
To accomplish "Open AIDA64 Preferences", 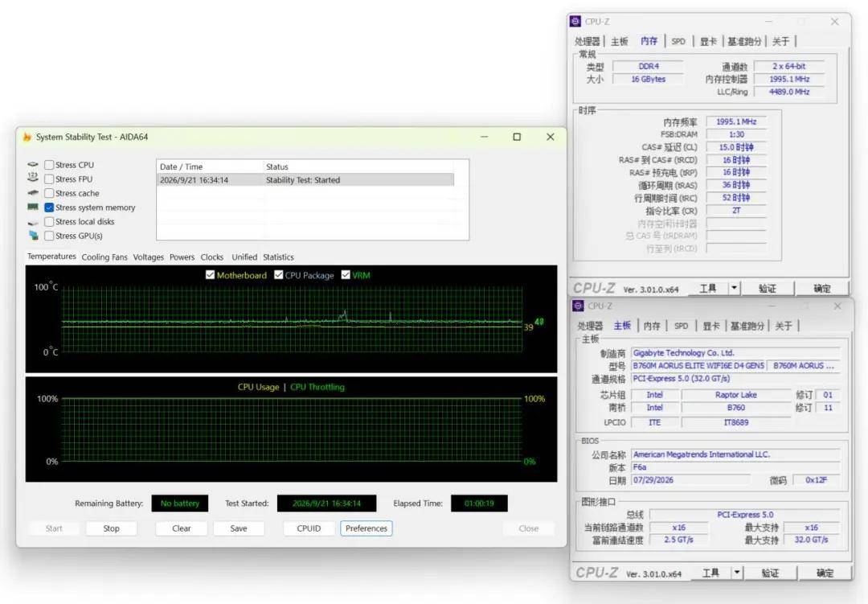I will click(x=366, y=528).
